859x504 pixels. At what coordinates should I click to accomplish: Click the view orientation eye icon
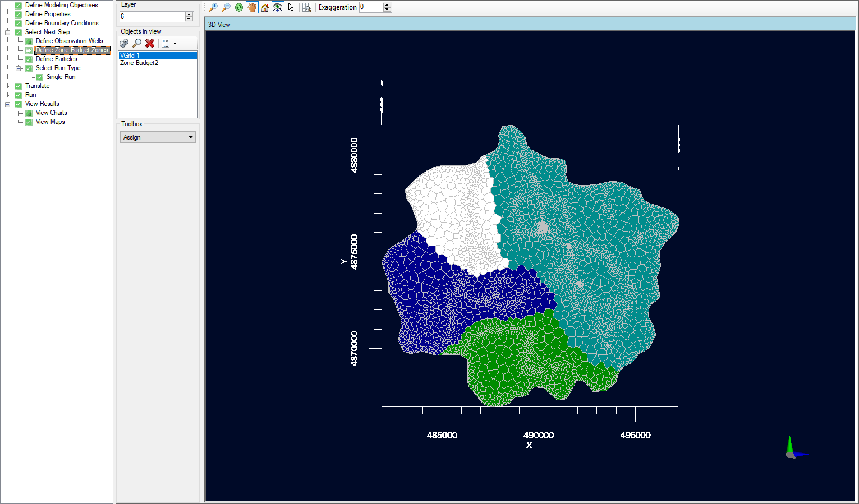(278, 7)
